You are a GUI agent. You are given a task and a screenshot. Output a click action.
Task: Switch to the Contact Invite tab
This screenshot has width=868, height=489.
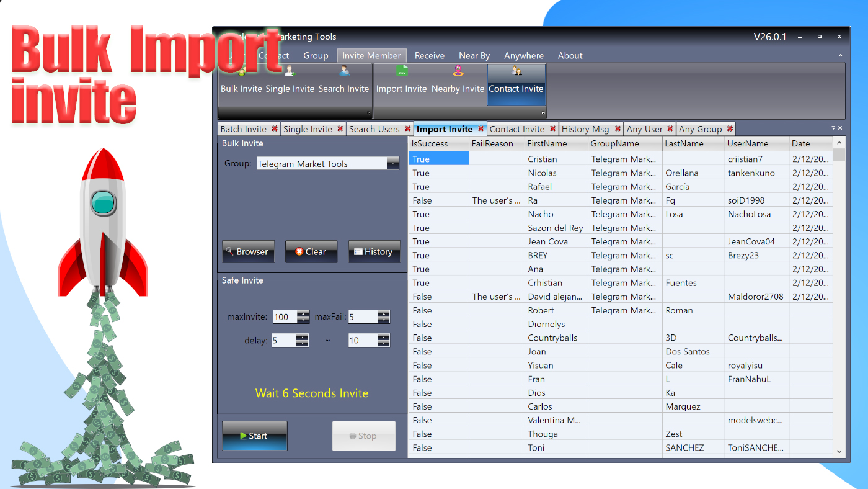tap(518, 128)
